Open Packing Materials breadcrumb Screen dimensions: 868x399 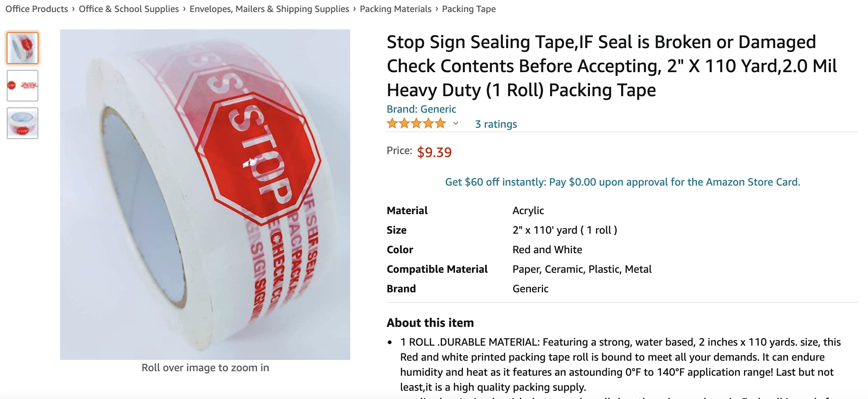[395, 9]
